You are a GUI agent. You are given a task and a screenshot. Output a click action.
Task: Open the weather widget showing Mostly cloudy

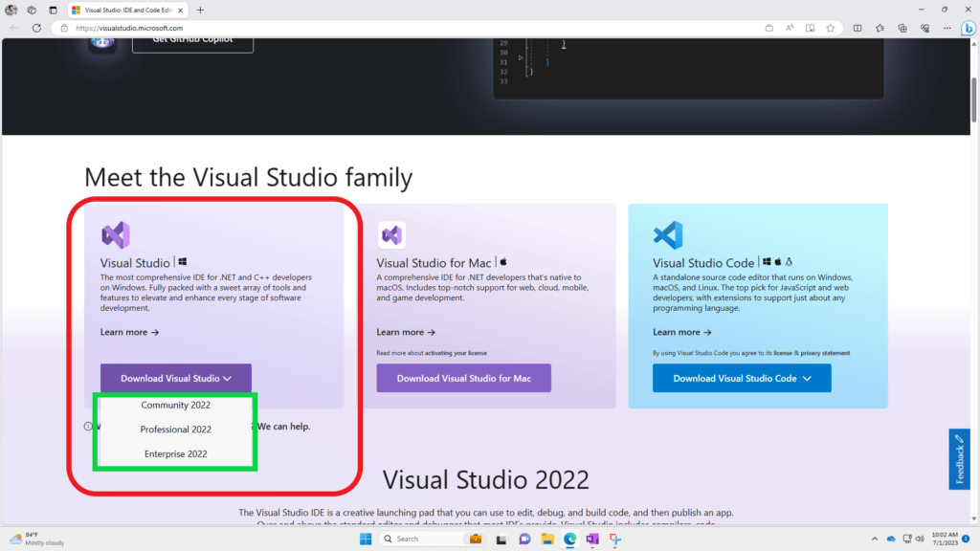37,539
